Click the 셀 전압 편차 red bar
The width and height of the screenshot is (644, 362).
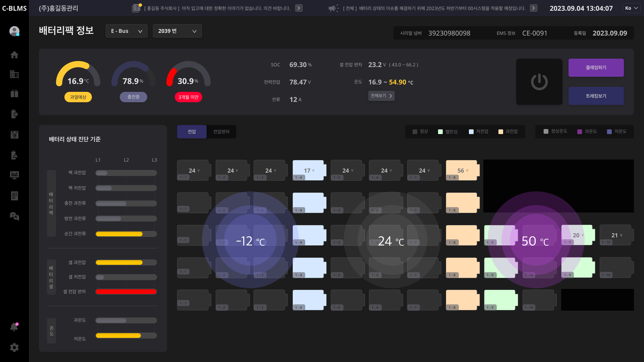126,292
